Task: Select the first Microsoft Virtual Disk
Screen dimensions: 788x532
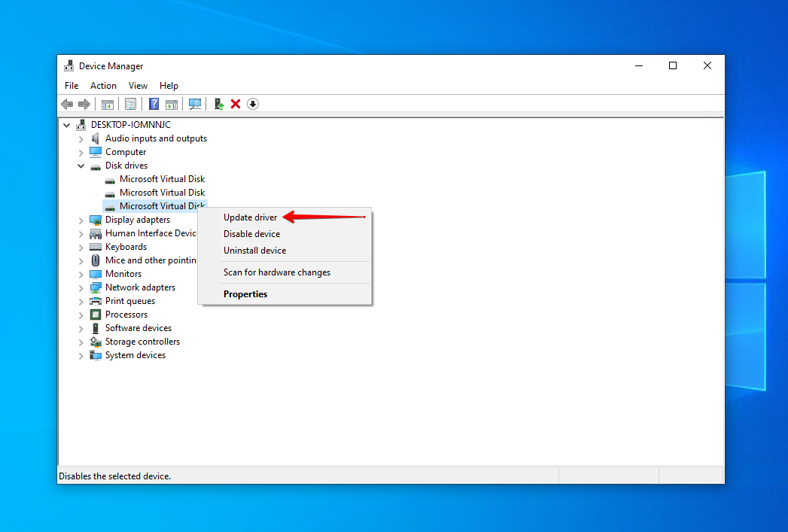Action: [x=162, y=179]
